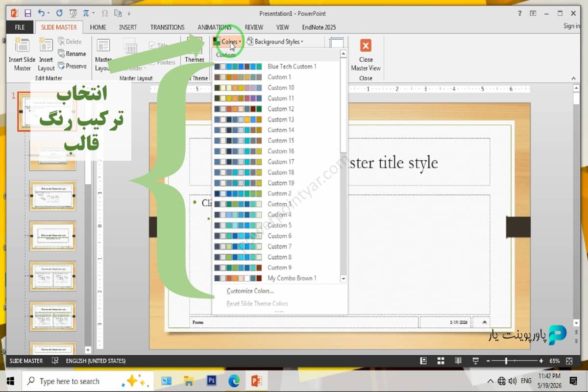Click the zoom in plus button
Screen dimensions: 588x392
point(541,361)
